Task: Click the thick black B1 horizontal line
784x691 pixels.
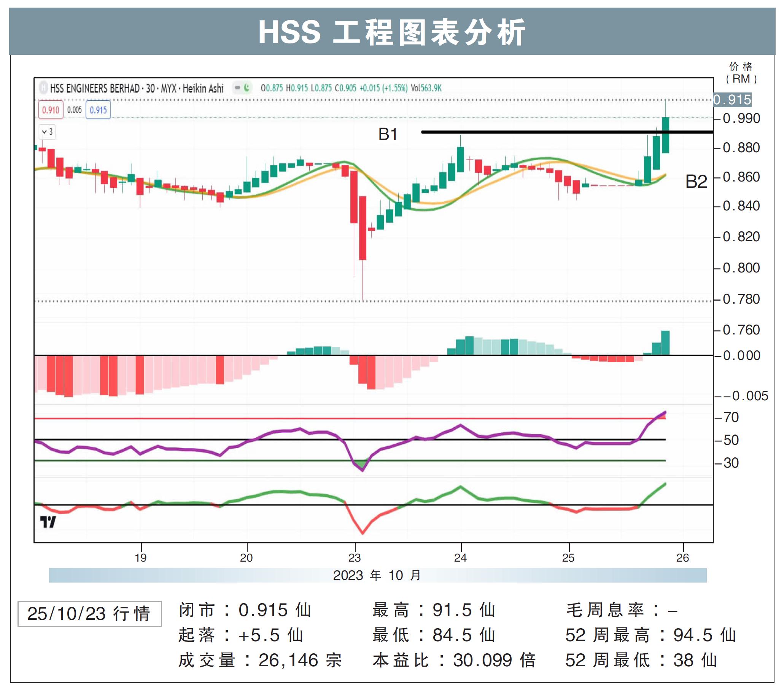Action: coord(567,132)
